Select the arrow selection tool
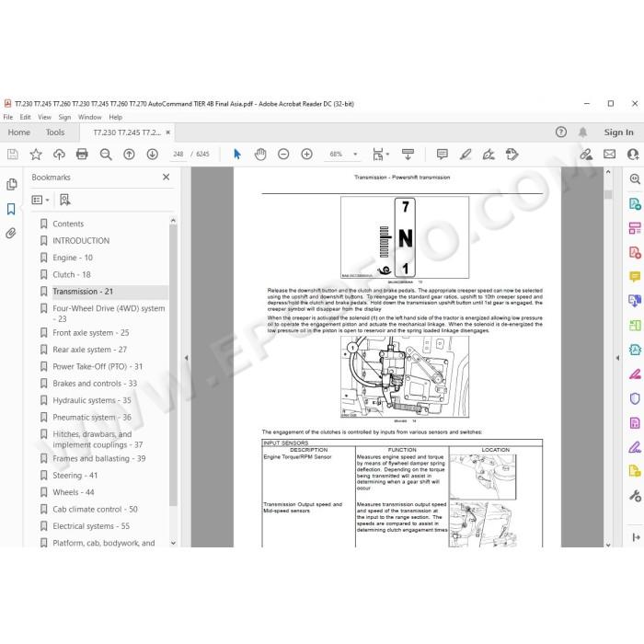The height and width of the screenshot is (644, 644). point(237,155)
